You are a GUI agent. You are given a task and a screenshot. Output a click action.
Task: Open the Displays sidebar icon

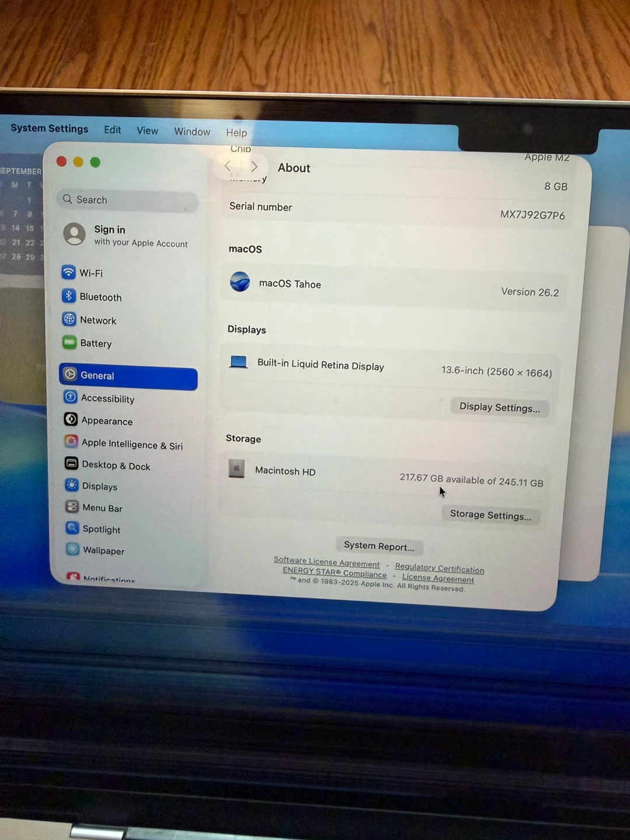click(72, 485)
